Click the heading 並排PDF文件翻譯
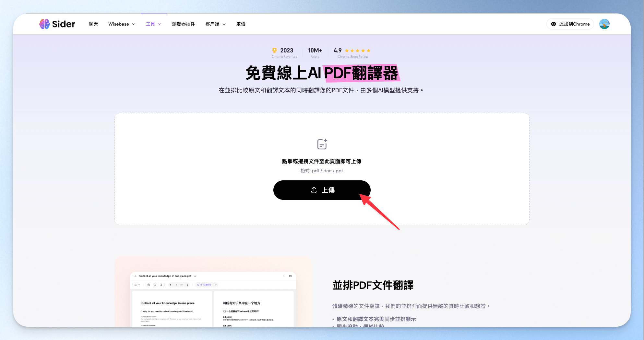The height and width of the screenshot is (340, 644). (373, 285)
